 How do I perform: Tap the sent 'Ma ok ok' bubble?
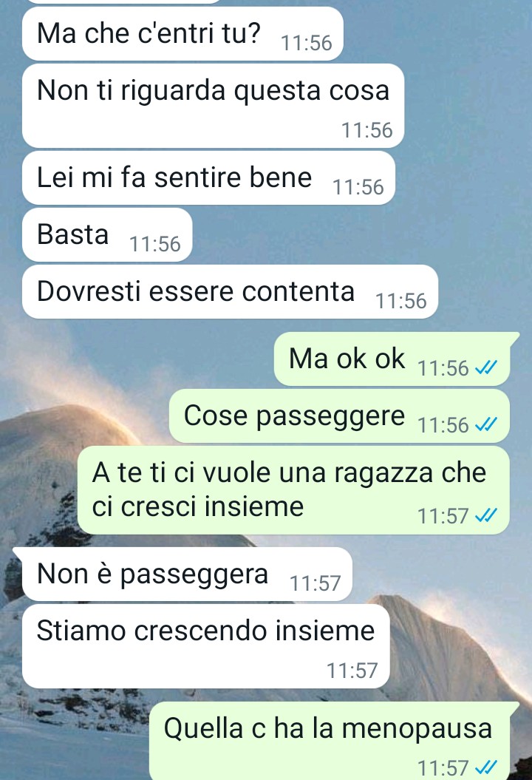coord(392,359)
